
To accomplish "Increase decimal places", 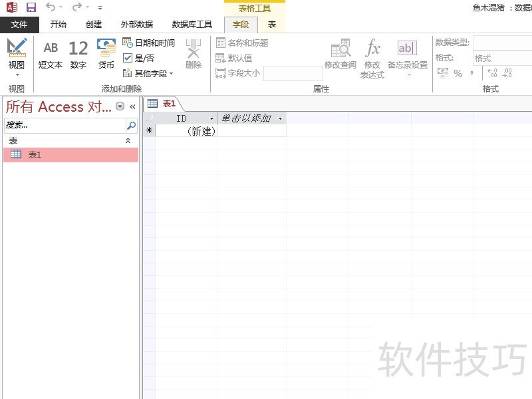I will coord(492,73).
